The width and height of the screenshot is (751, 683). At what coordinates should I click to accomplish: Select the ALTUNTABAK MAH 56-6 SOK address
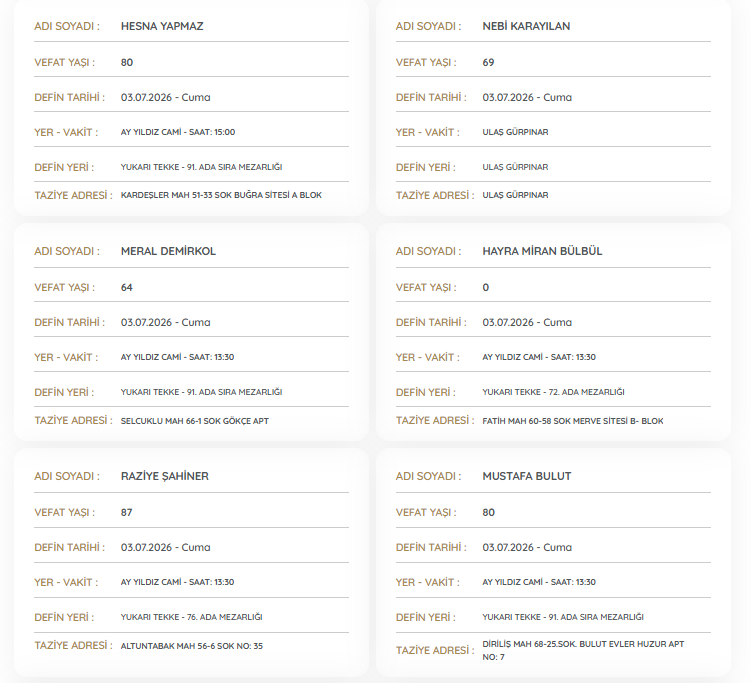[192, 646]
